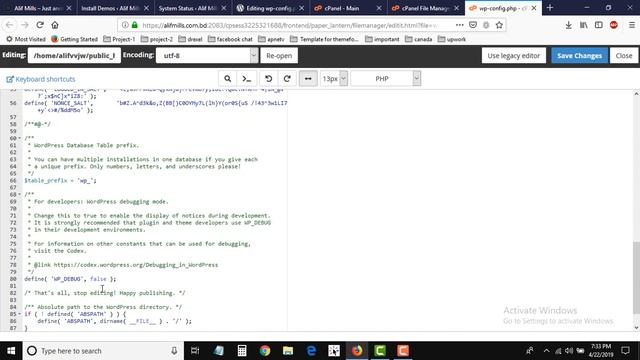Open the Firefox library icon
This screenshot has width=640, height=360.
(584, 25)
